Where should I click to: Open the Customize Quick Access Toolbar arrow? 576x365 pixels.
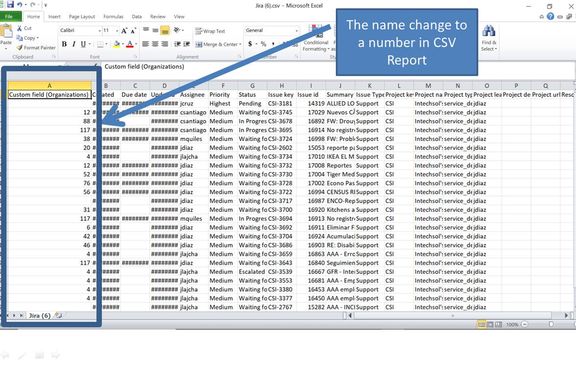tap(46, 5)
